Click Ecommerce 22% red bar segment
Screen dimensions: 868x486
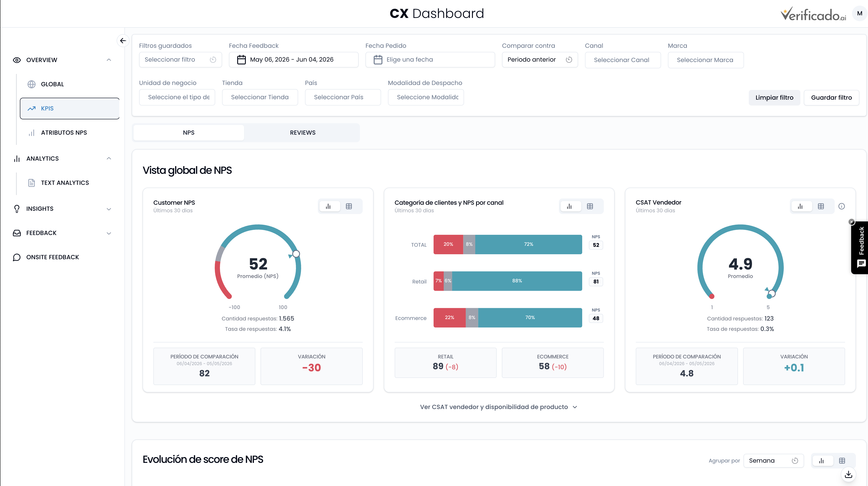[450, 318]
